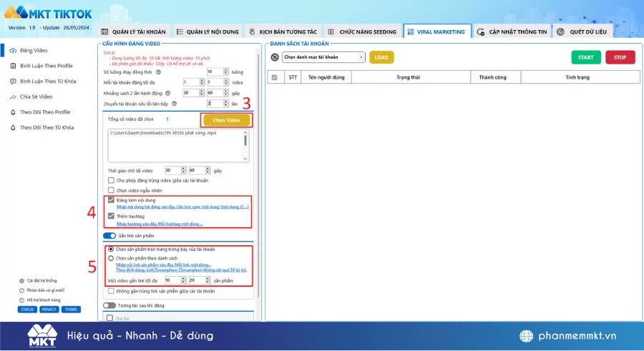644x351 pixels.
Task: Tick the Chọn video ngẫu nhiên checkbox
Action: point(111,190)
